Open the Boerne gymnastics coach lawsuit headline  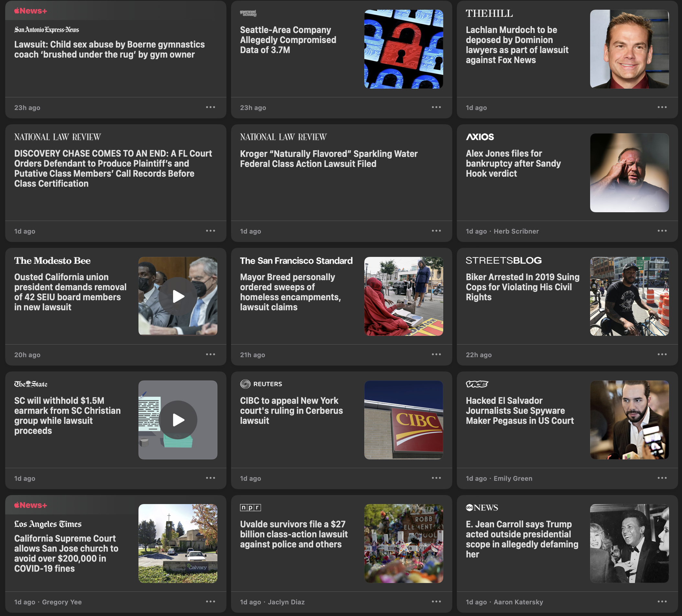[x=109, y=49]
